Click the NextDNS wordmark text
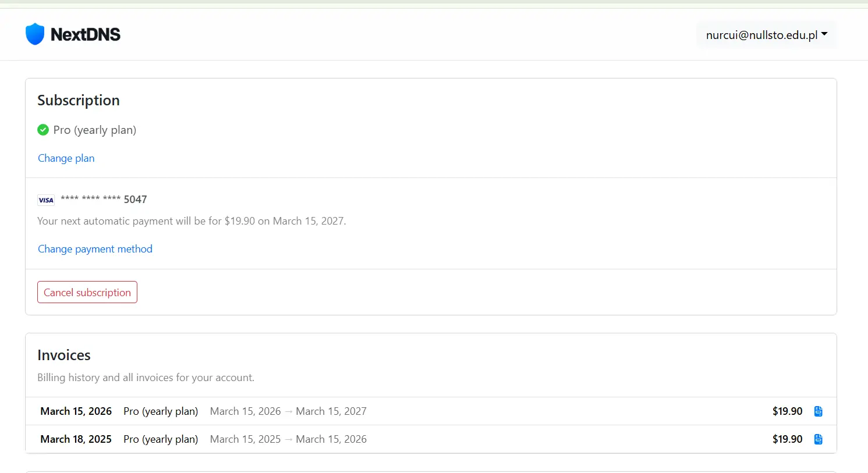The image size is (868, 473). pyautogui.click(x=86, y=34)
